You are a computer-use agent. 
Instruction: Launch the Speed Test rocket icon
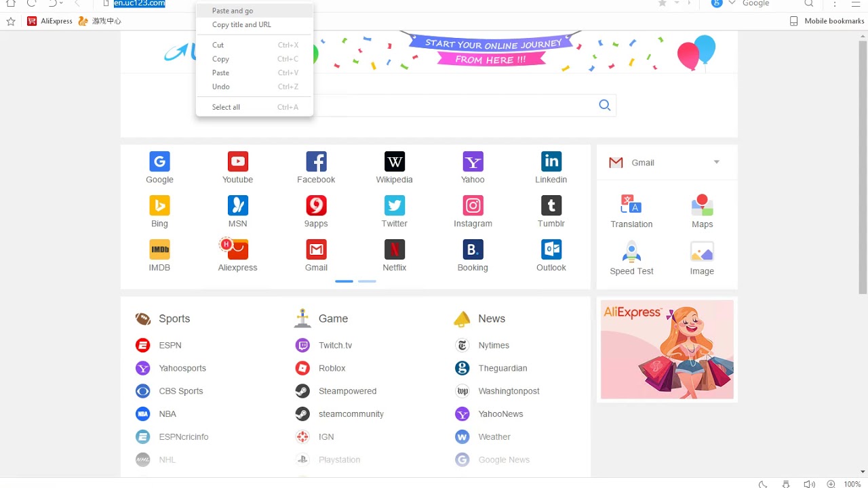tap(631, 251)
